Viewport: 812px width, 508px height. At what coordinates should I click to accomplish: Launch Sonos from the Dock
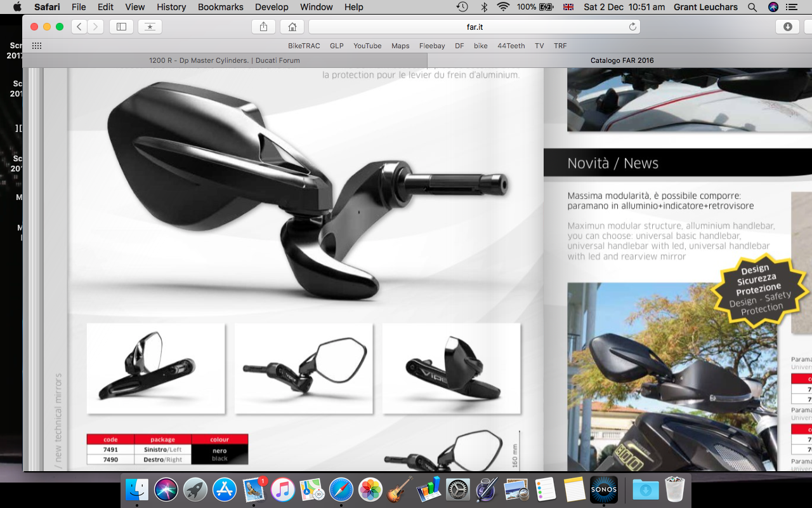coord(603,490)
